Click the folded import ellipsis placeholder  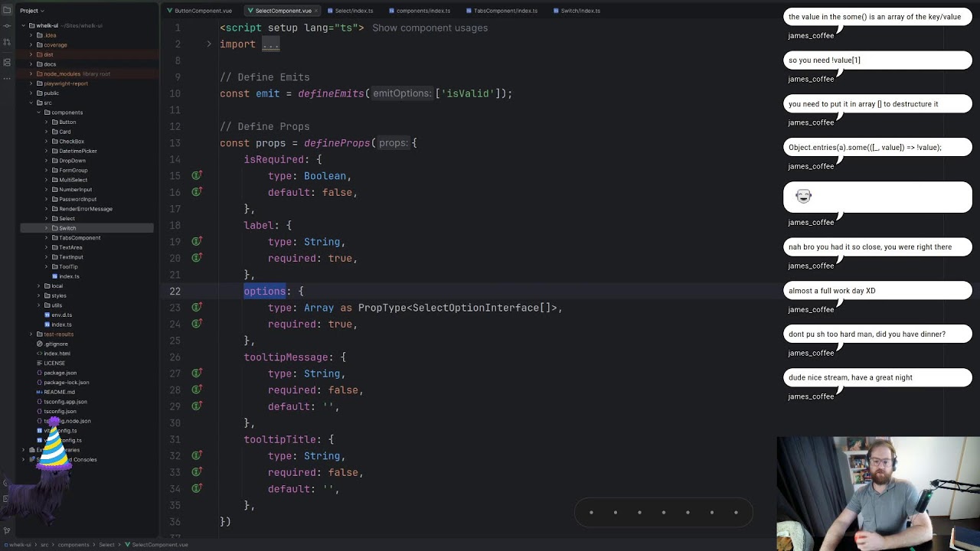270,44
